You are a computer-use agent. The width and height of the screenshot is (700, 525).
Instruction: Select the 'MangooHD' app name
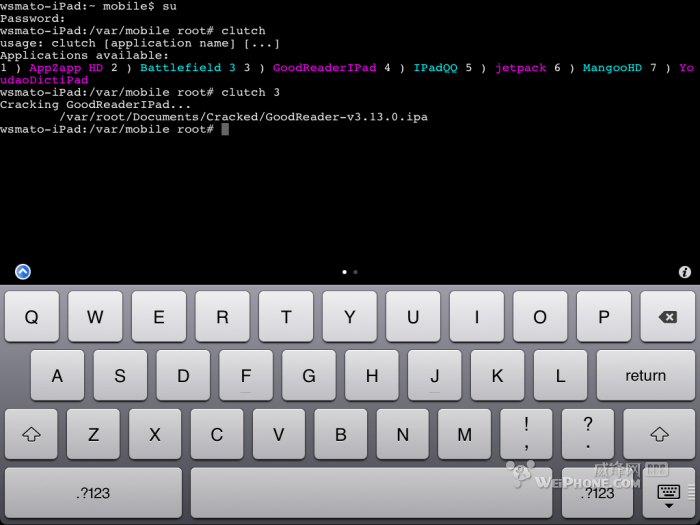(x=612, y=68)
